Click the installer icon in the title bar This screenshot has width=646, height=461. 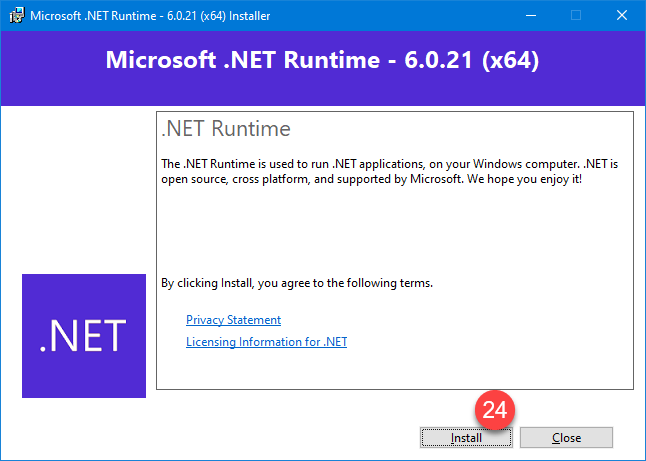point(13,16)
